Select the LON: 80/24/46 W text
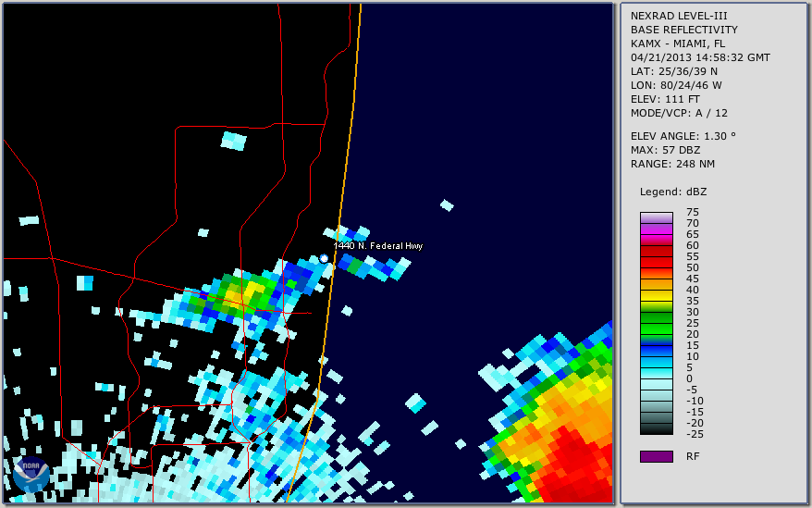Image resolution: width=812 pixels, height=508 pixels. (676, 85)
